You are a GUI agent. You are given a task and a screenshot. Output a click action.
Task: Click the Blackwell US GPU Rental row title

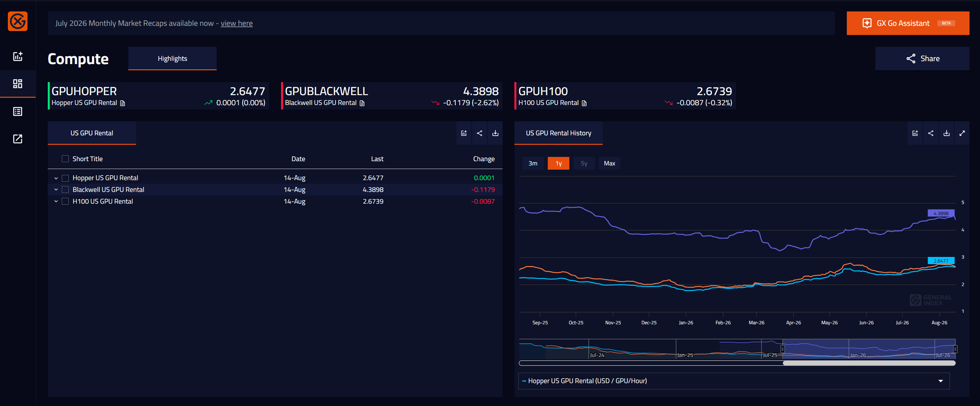click(x=108, y=189)
